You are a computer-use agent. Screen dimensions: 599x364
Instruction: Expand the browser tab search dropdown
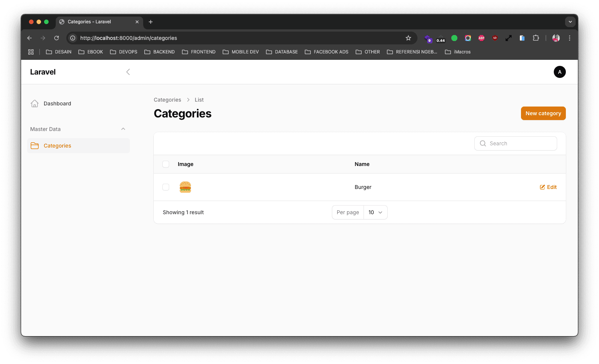pyautogui.click(x=570, y=22)
